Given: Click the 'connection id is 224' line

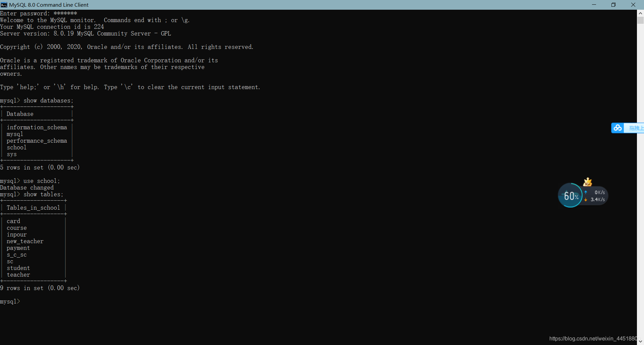Looking at the screenshot, I should [52, 27].
